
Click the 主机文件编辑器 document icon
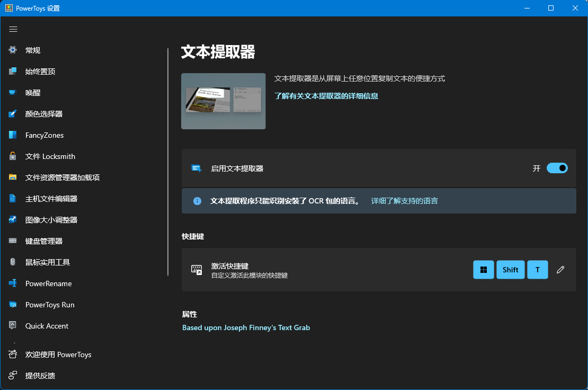tap(13, 198)
